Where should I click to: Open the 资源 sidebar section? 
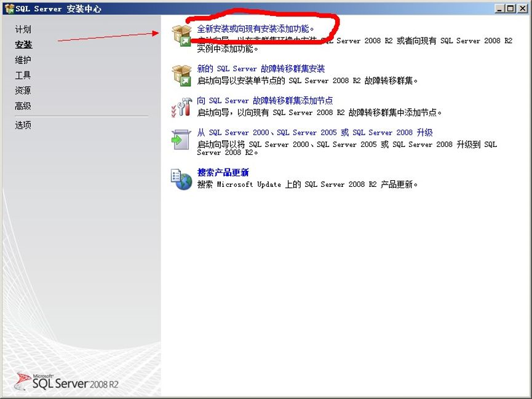[23, 90]
